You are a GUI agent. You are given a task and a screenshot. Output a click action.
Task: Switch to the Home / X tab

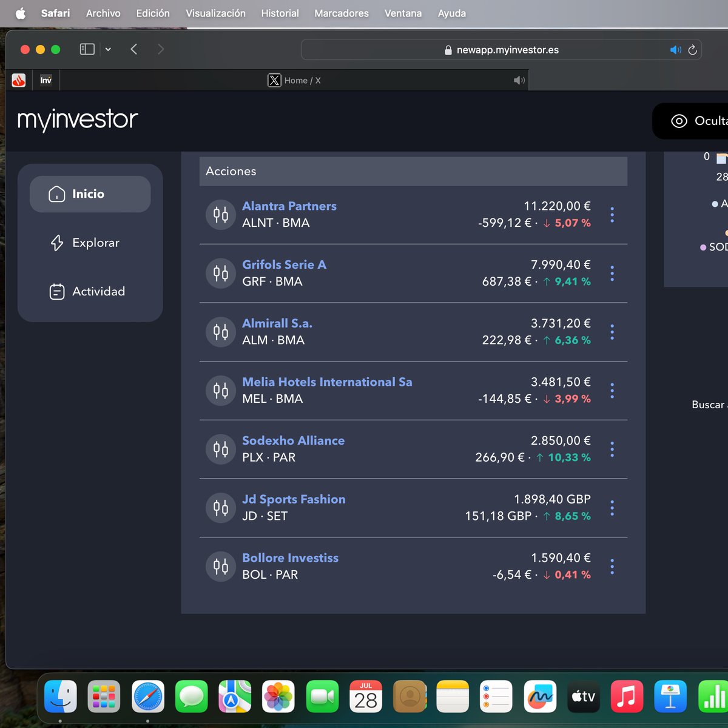294,80
